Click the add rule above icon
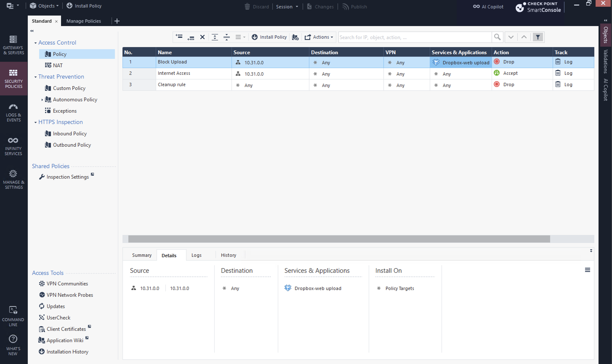Screen dimensions: 612x364 [x=179, y=37]
